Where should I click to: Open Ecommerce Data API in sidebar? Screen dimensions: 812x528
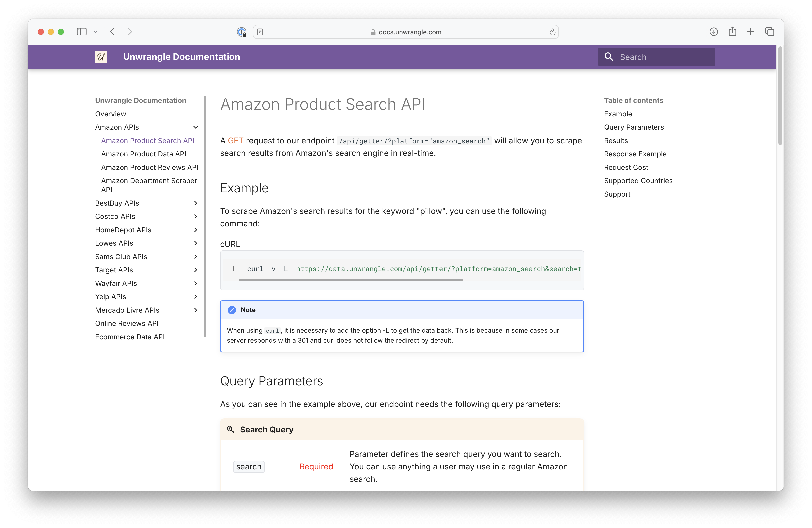point(130,337)
